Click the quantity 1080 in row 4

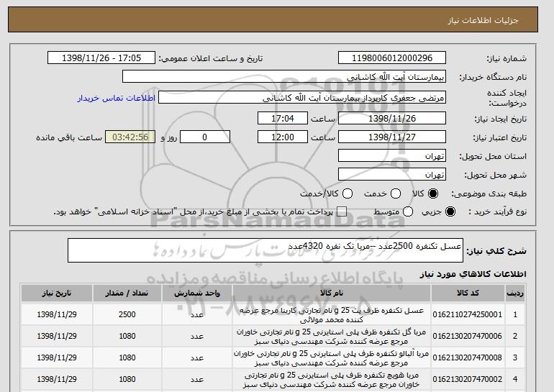point(127,379)
